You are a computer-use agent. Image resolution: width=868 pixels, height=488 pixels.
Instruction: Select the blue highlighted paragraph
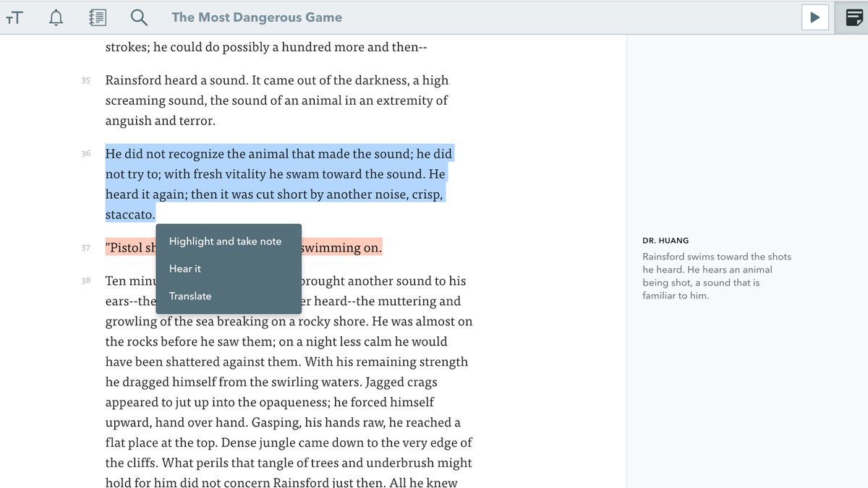pyautogui.click(x=278, y=174)
